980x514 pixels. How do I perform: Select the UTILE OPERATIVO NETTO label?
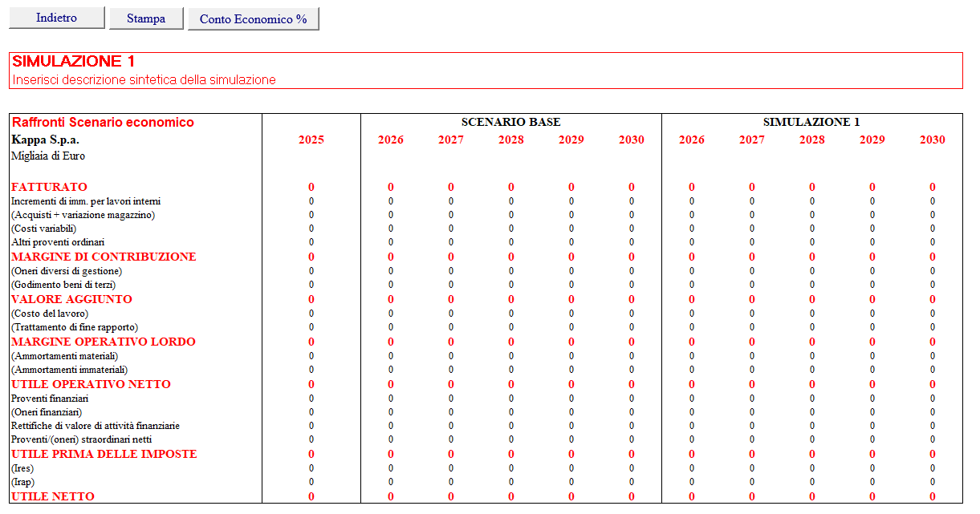(x=91, y=384)
